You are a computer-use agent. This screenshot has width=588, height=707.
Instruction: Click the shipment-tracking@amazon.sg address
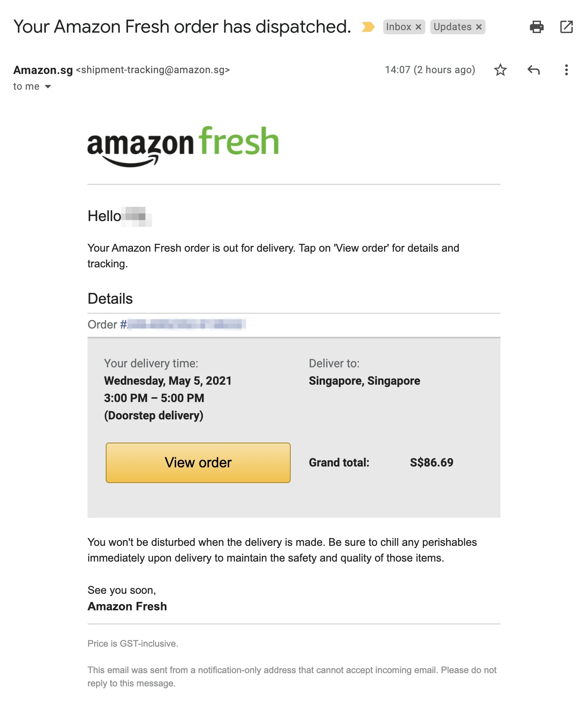tap(153, 70)
